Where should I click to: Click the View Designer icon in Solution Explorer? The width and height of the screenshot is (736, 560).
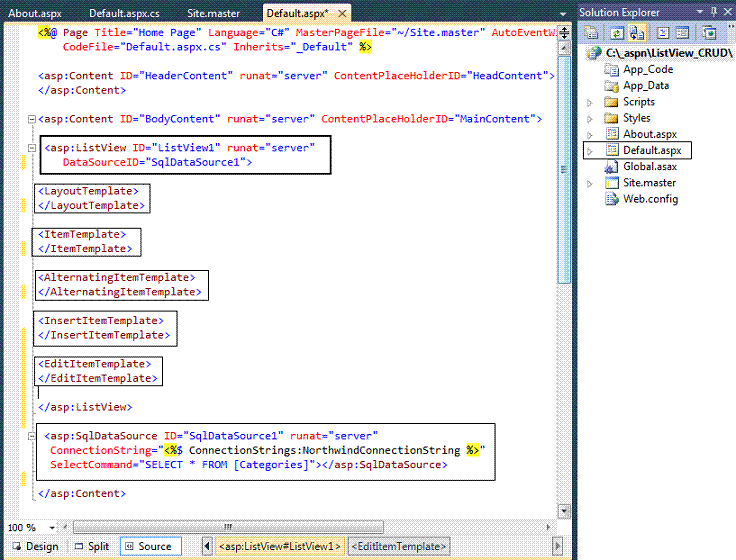tap(682, 33)
